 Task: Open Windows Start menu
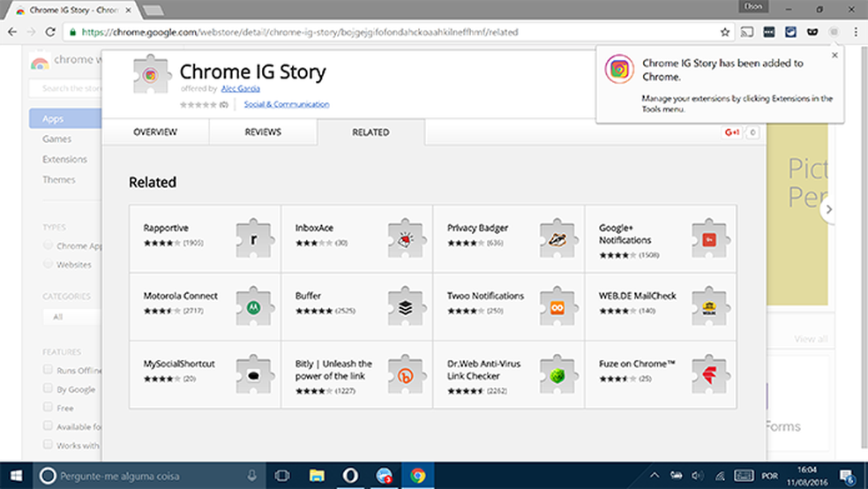[16, 476]
